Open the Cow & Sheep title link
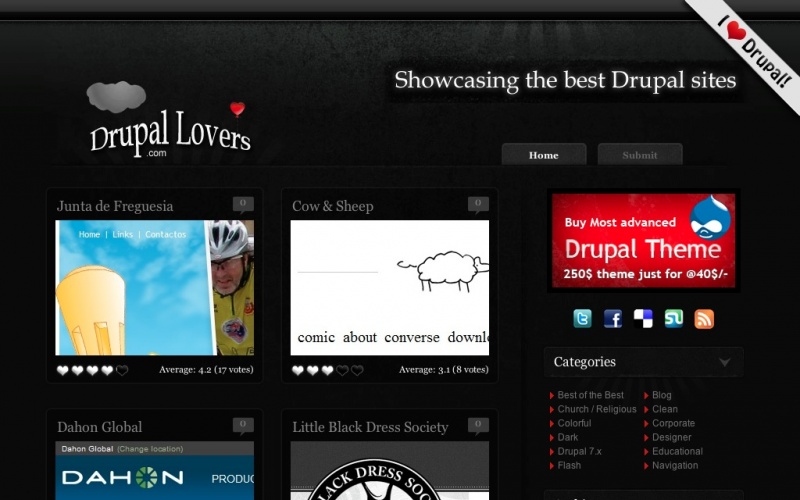The height and width of the screenshot is (500, 800). coord(333,206)
